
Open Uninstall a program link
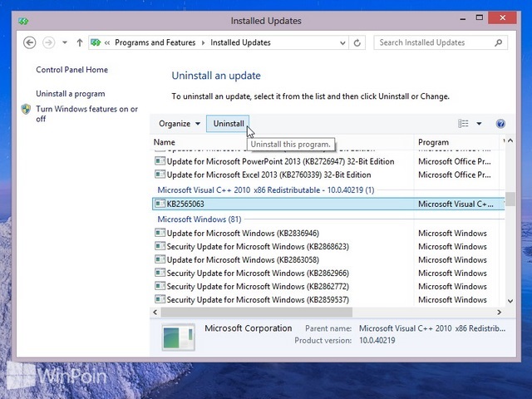(x=70, y=94)
